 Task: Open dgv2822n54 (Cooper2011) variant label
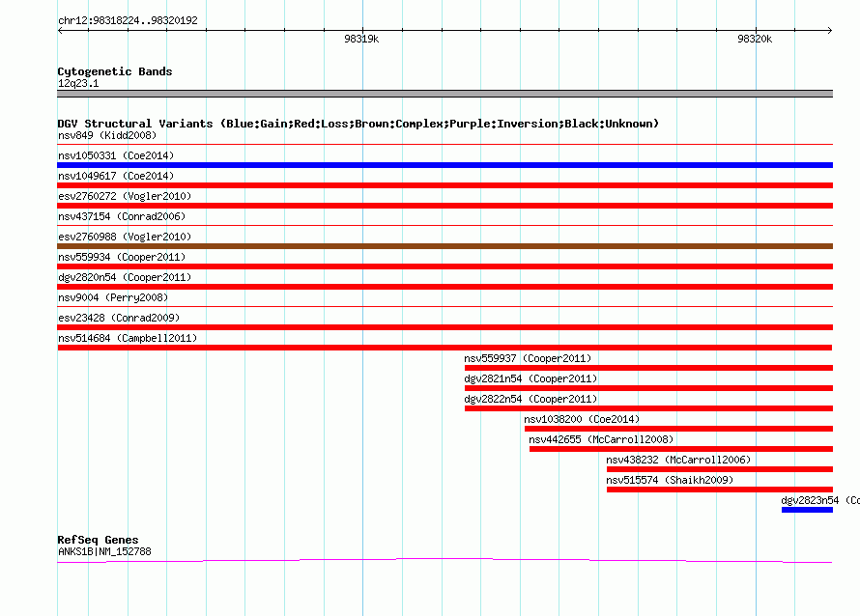tap(530, 399)
